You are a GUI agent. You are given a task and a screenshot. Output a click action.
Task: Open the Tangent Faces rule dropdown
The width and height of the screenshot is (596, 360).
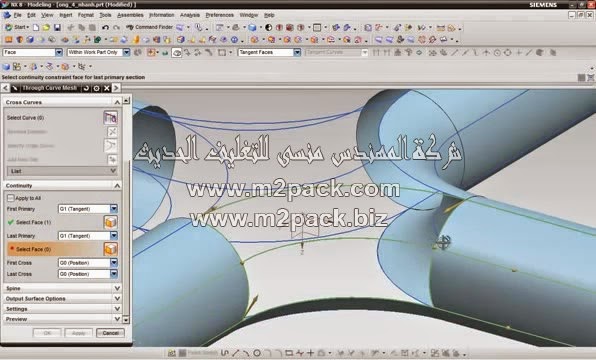297,52
